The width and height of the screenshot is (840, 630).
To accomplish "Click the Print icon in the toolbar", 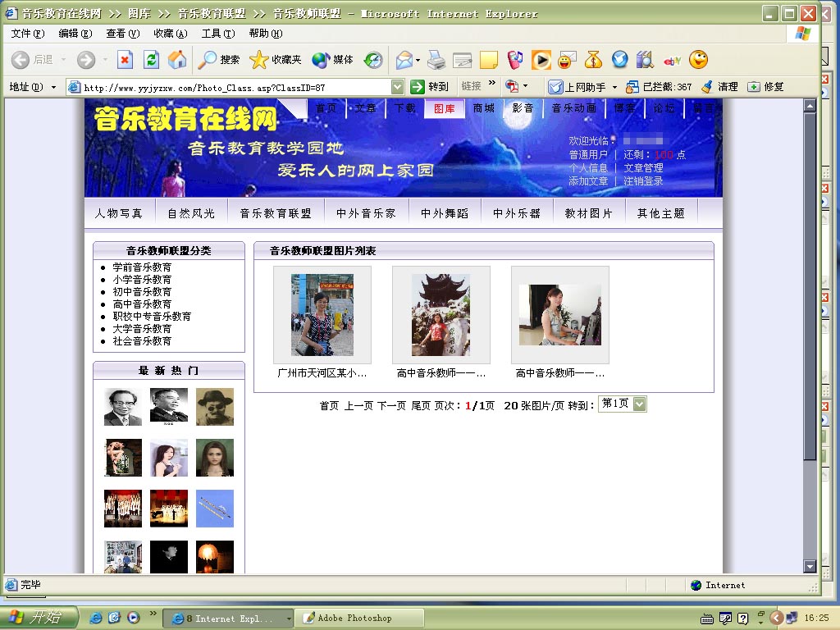I will coord(436,60).
